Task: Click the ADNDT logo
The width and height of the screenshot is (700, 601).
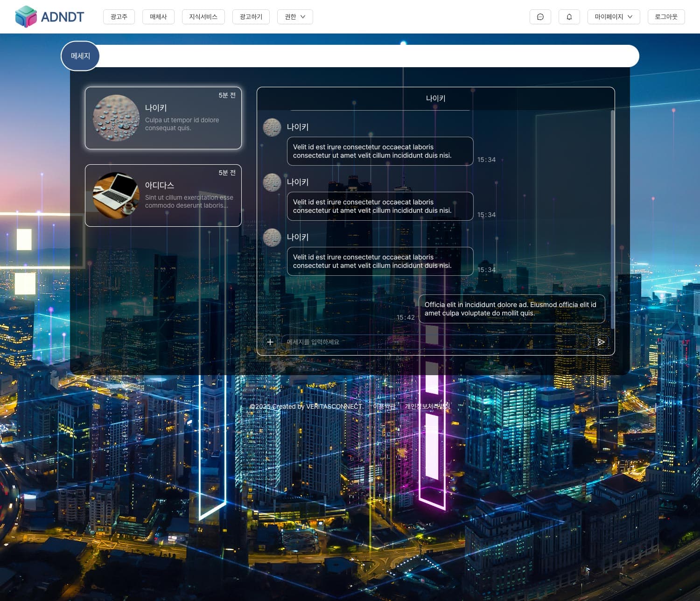Action: pyautogui.click(x=49, y=17)
